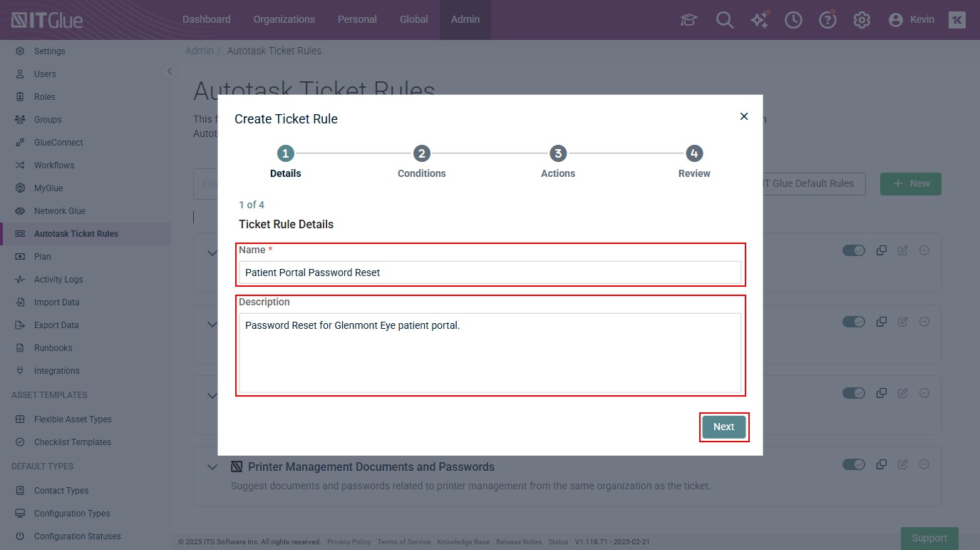Go to the Global tab
Image resolution: width=980 pixels, height=550 pixels.
coord(414,19)
